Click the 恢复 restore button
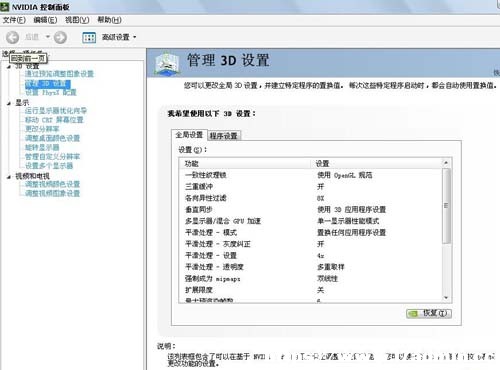The height and width of the screenshot is (370, 500). (x=429, y=313)
